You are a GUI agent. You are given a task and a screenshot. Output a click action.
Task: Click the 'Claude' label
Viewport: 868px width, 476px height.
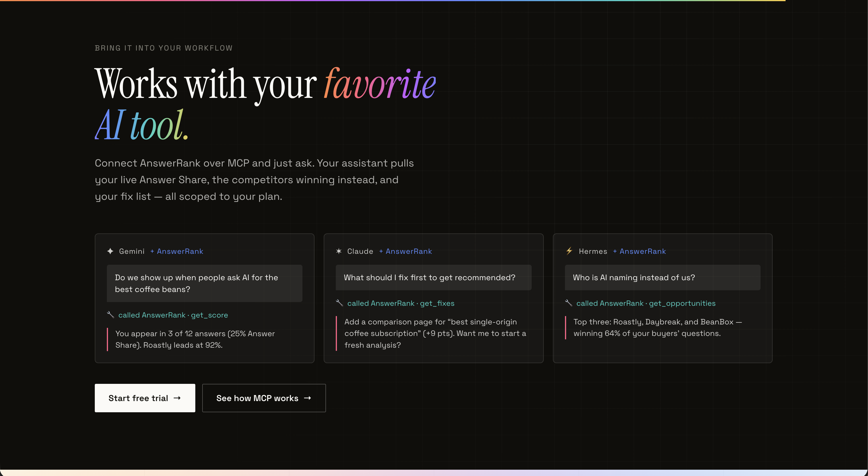(x=360, y=251)
